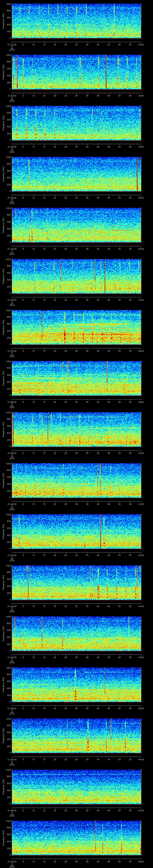The width and height of the screenshot is (153, 868).
Task: Click the 32:00 end-of-axis time label
Action: [141, 44]
